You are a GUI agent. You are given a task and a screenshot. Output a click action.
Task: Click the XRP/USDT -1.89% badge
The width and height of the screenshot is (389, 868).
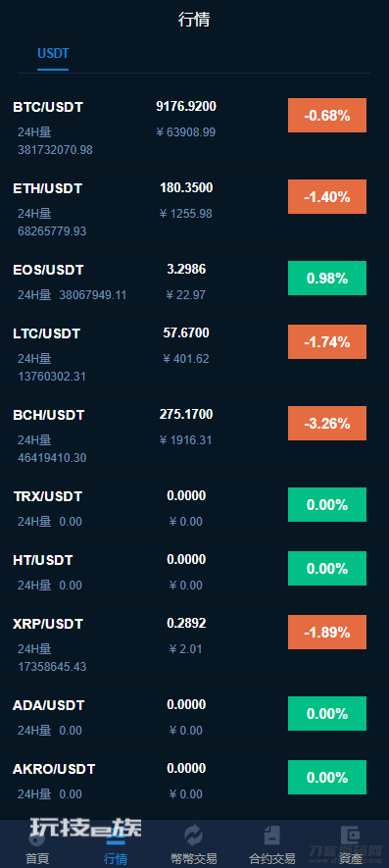pyautogui.click(x=327, y=632)
